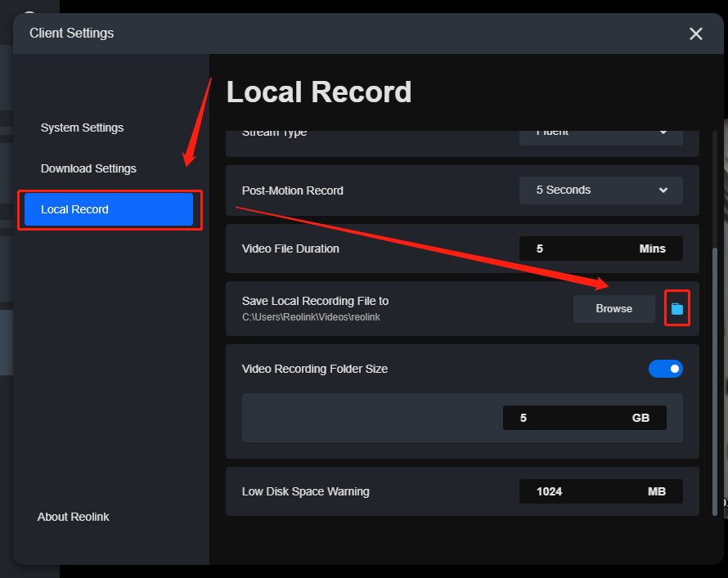Open About Reolink page
The width and height of the screenshot is (728, 578).
(74, 517)
